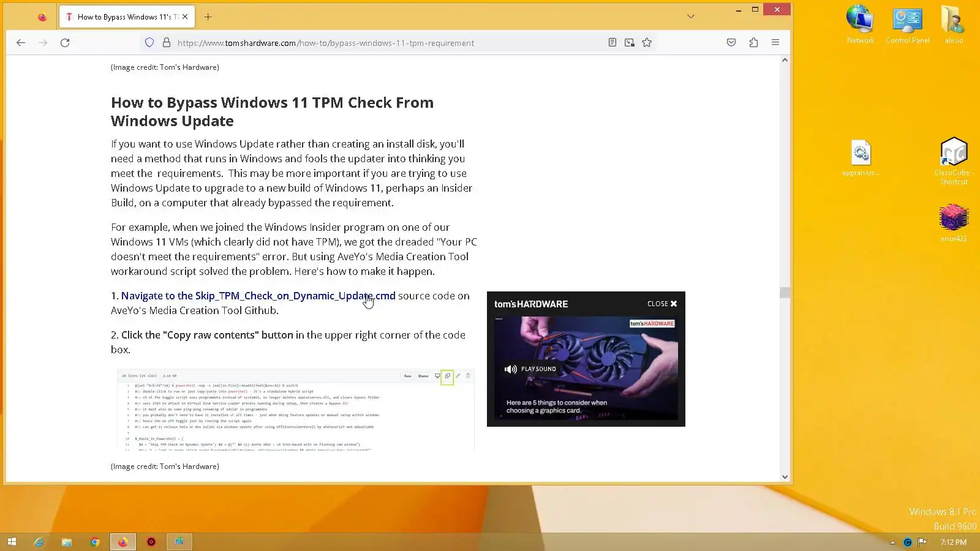This screenshot has height=551, width=980.
Task: Open Firefox application hamburger menu
Action: click(x=775, y=43)
